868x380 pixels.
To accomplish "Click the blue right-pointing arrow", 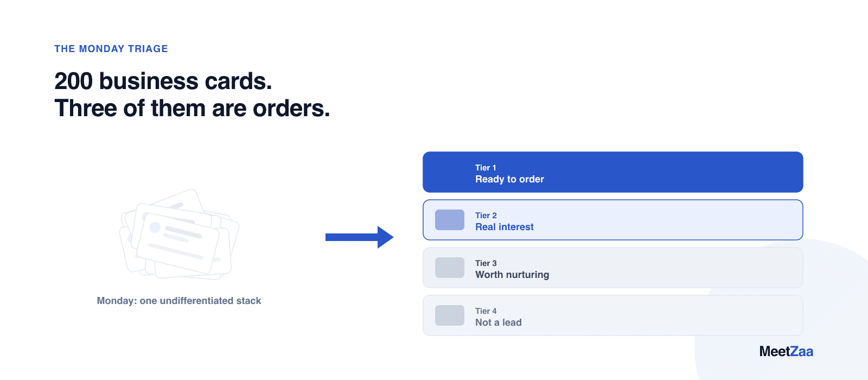I will click(359, 237).
